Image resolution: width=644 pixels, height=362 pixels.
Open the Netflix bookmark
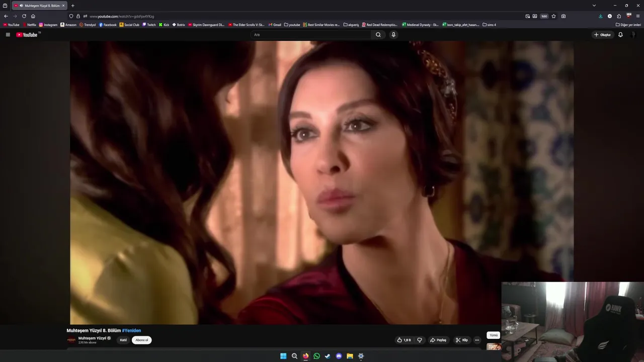(29, 25)
